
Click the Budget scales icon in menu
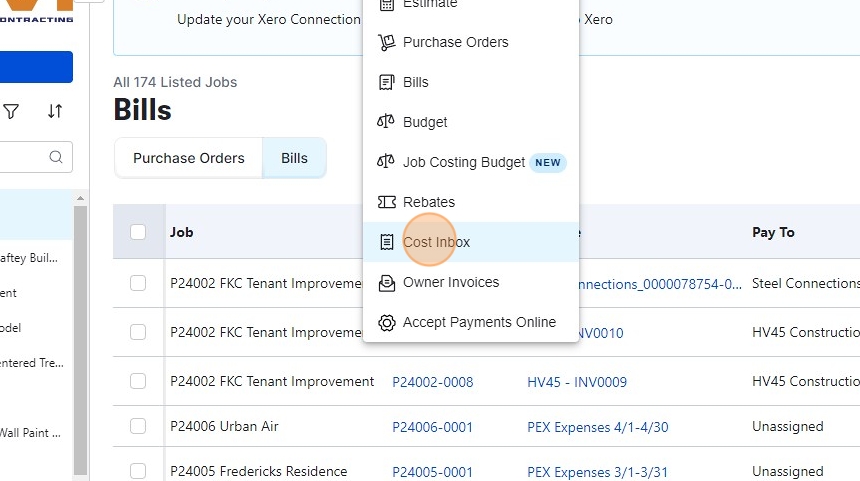tap(386, 122)
